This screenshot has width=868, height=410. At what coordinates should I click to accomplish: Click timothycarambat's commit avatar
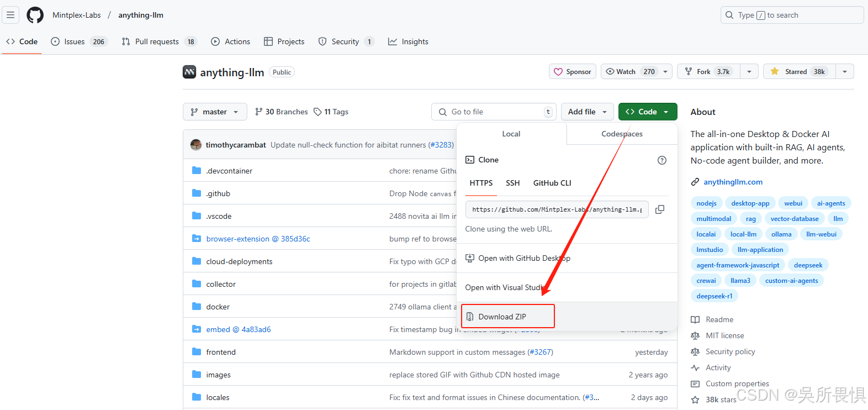coord(196,145)
